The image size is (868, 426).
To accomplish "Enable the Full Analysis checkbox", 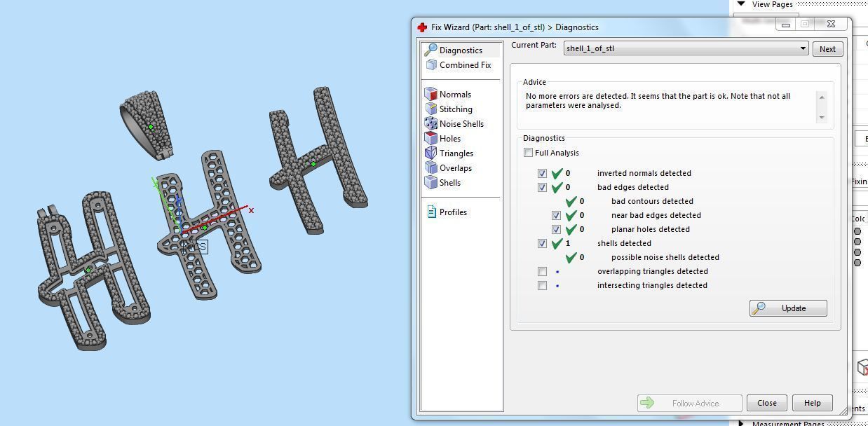I will pos(528,153).
